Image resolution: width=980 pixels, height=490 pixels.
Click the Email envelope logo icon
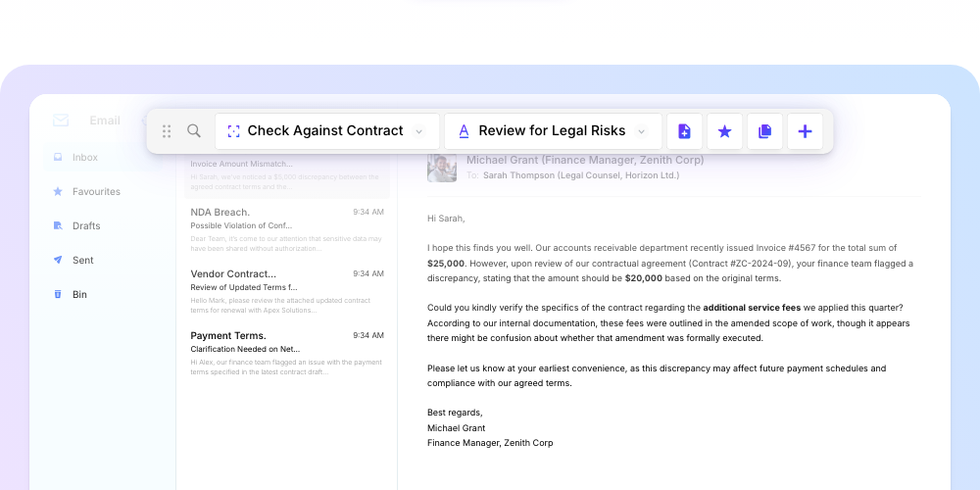61,120
